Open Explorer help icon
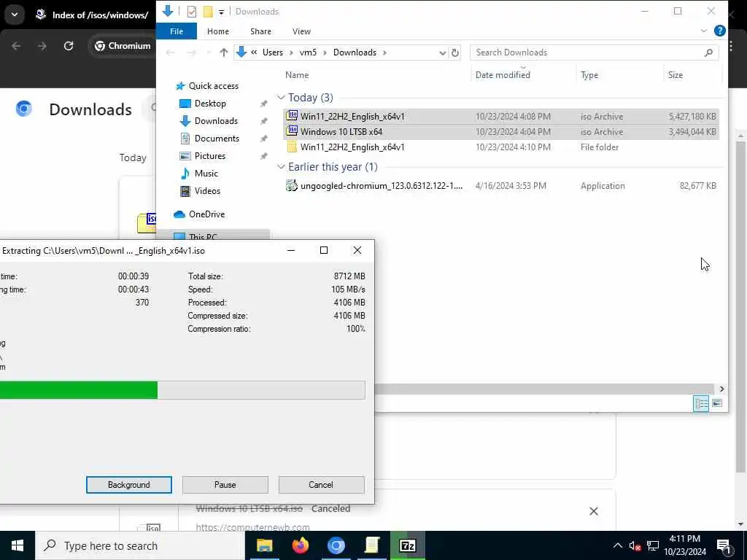747x560 pixels. [719, 31]
